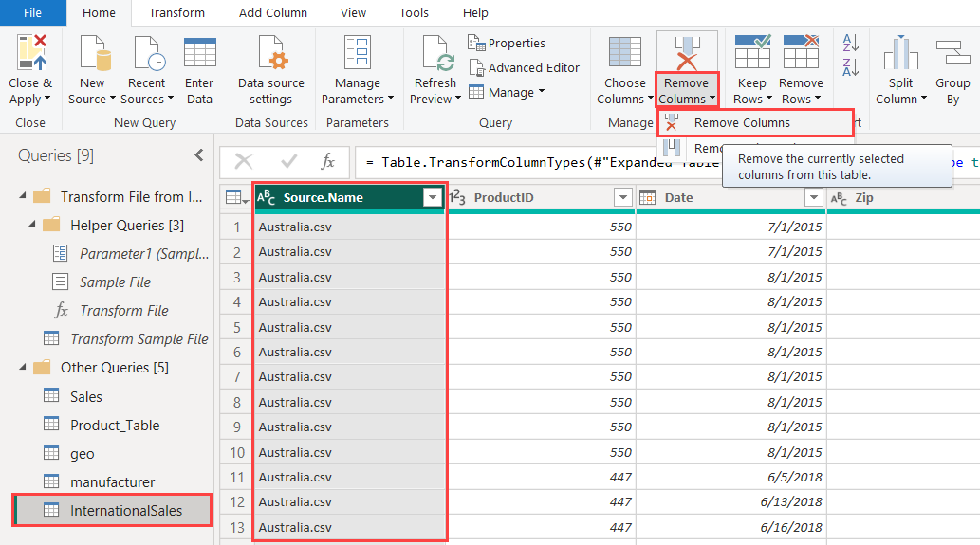
Task: Open the Close & Apply dropdown arrow
Action: (x=47, y=98)
